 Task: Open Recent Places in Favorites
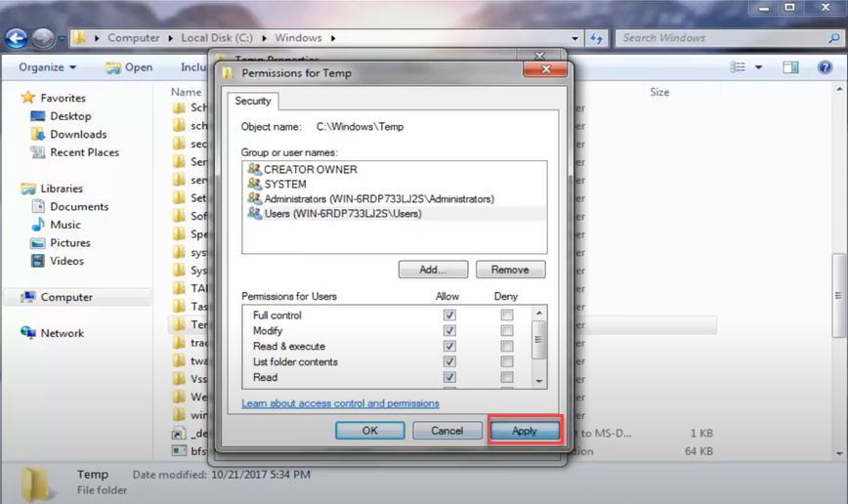pyautogui.click(x=74, y=152)
